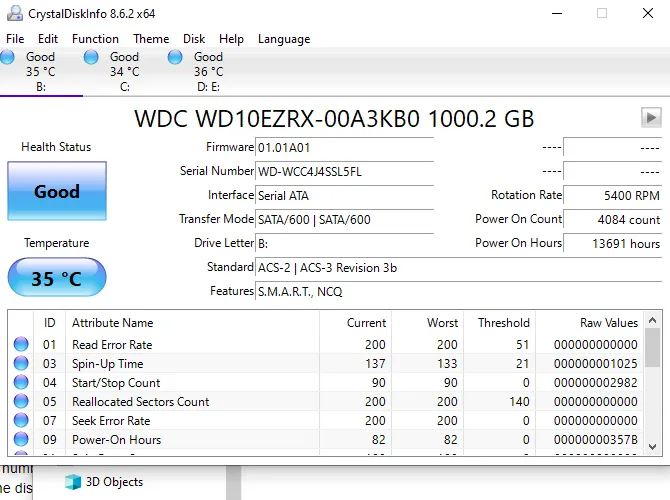Click status orb for Read Error Rate row

coord(21,344)
